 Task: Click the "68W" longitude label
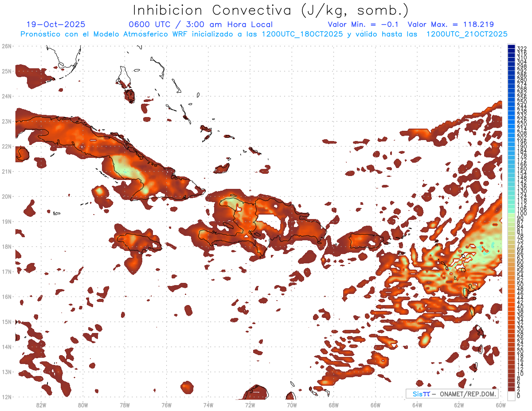[333, 405]
